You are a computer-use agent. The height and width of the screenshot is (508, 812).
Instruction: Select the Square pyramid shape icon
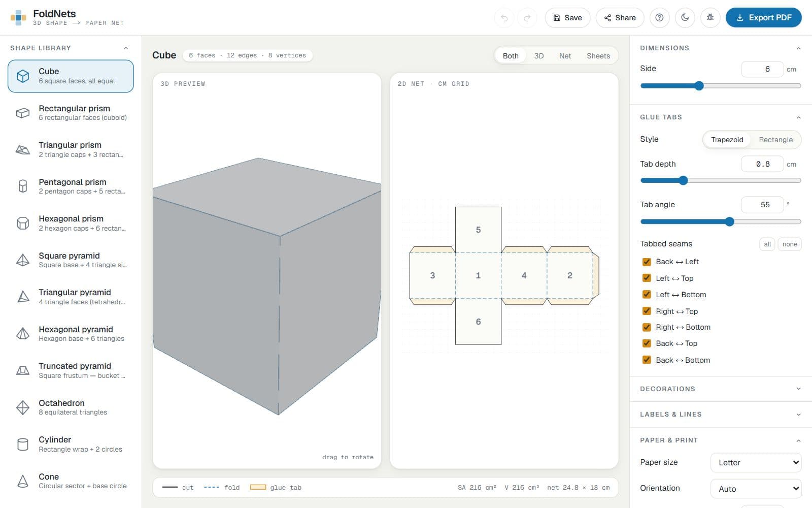click(x=23, y=260)
